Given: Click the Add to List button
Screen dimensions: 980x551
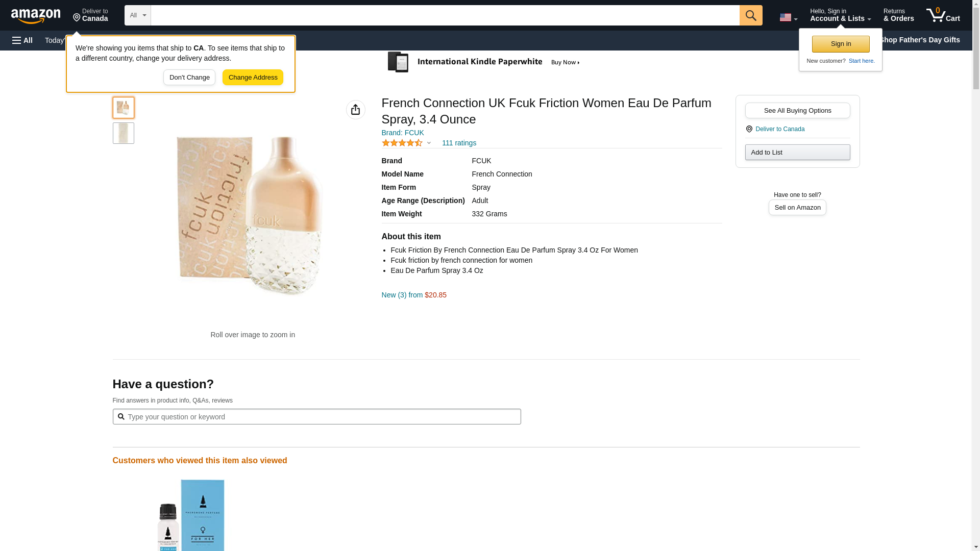Looking at the screenshot, I should [797, 153].
